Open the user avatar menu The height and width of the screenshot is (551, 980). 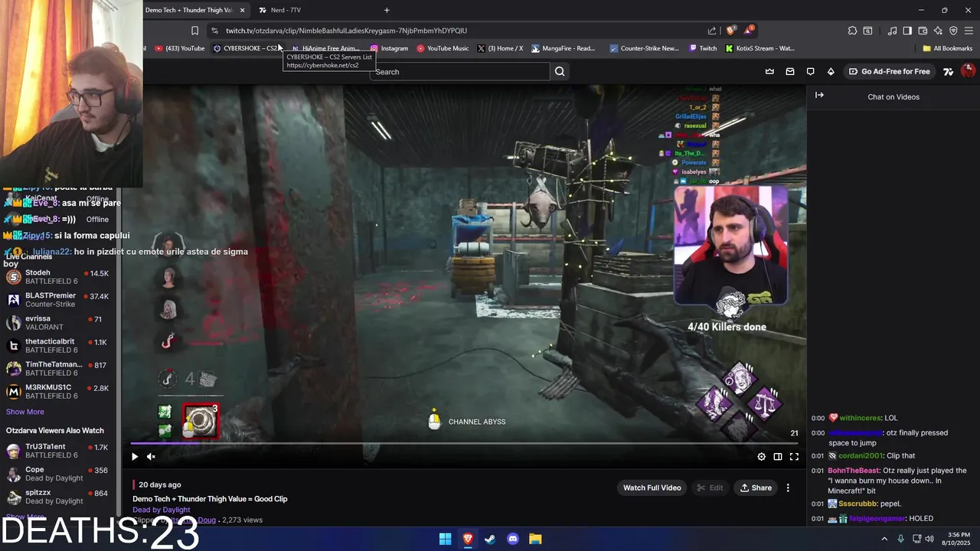(x=969, y=71)
